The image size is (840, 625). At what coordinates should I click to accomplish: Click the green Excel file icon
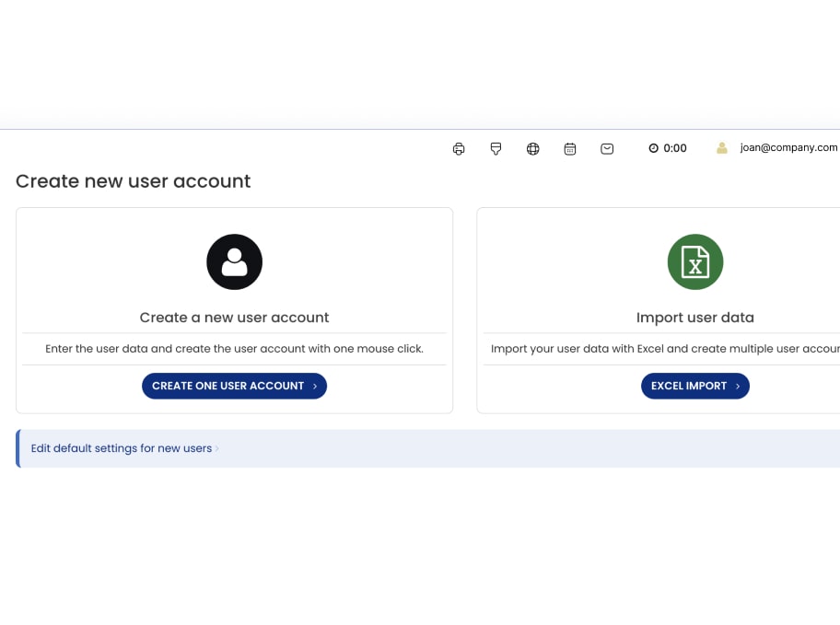pyautogui.click(x=694, y=261)
